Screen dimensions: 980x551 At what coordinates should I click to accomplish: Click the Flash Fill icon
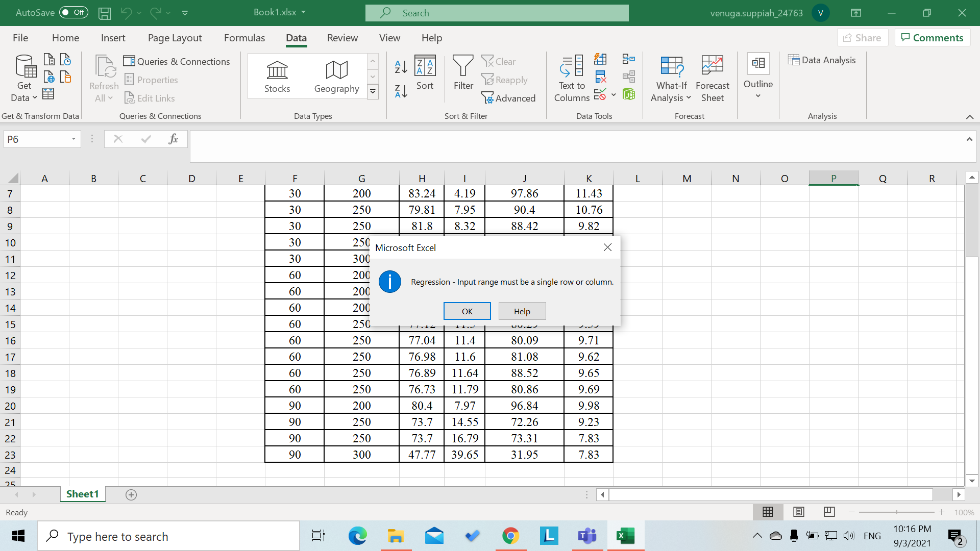click(601, 59)
